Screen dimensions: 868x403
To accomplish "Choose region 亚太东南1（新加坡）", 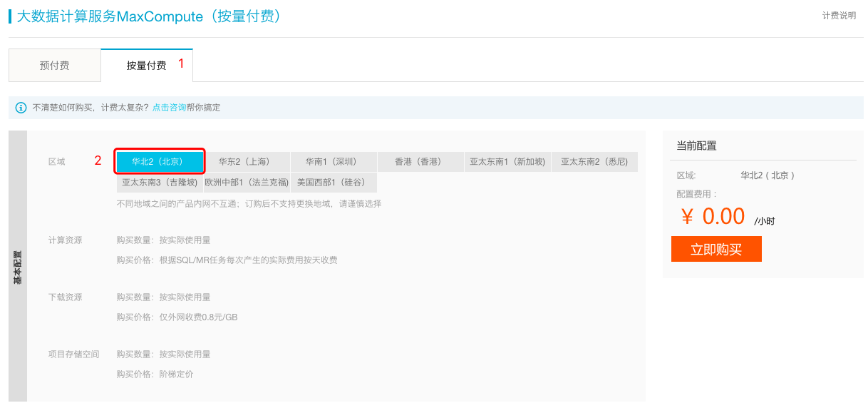I will 507,162.
